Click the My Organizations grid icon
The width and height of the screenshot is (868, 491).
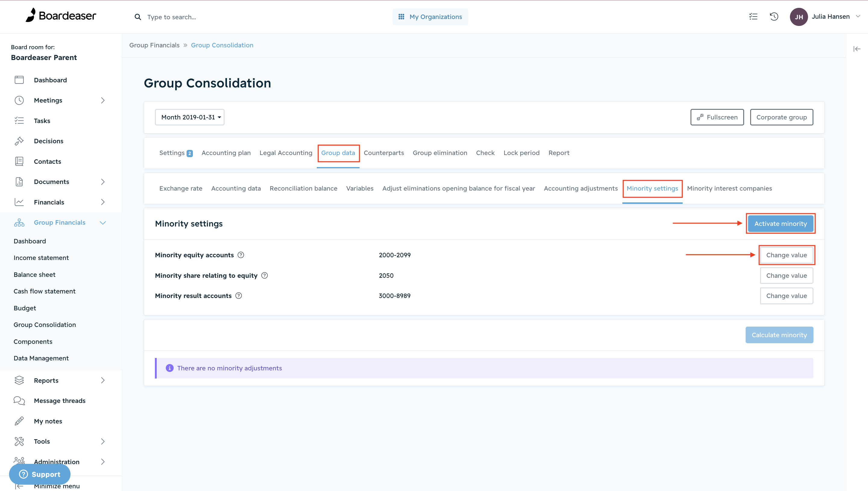tap(401, 17)
